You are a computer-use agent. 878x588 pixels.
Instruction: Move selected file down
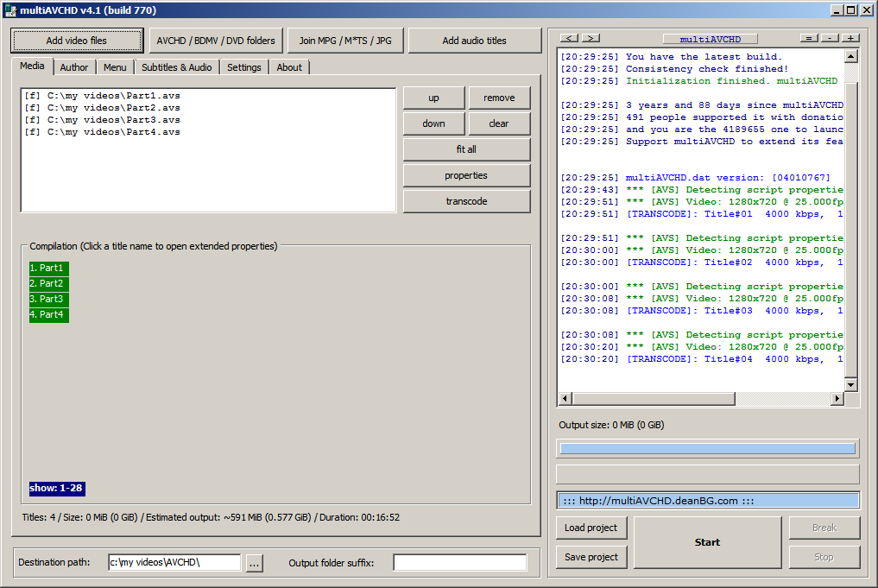[434, 123]
